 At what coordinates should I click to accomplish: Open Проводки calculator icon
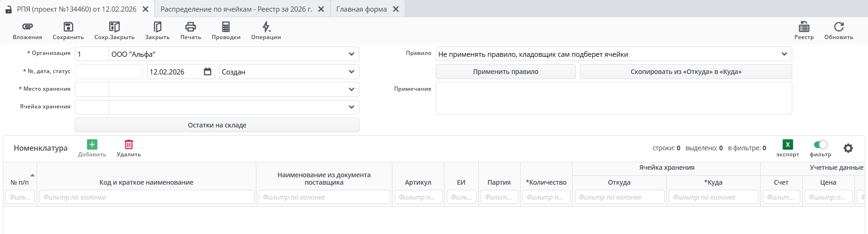[x=226, y=27]
